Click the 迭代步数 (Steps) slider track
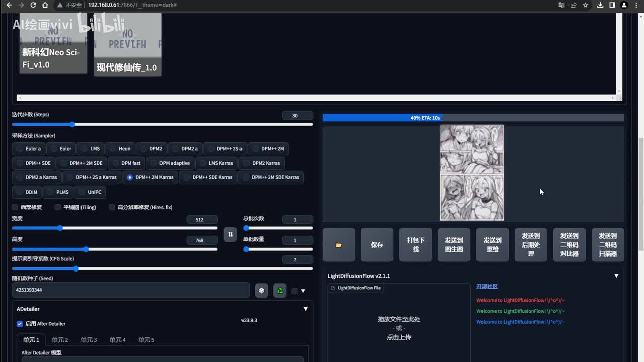644x362 pixels. click(x=162, y=124)
